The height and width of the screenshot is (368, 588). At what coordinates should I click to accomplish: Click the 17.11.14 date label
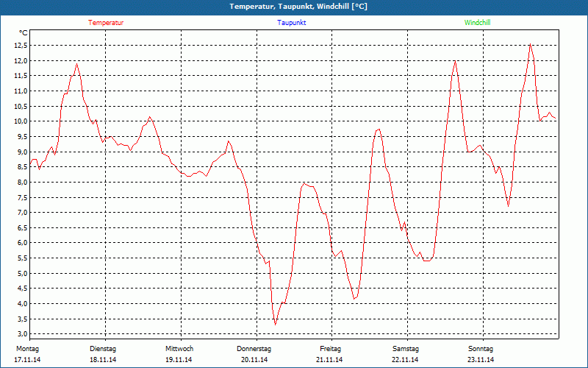[x=27, y=360]
